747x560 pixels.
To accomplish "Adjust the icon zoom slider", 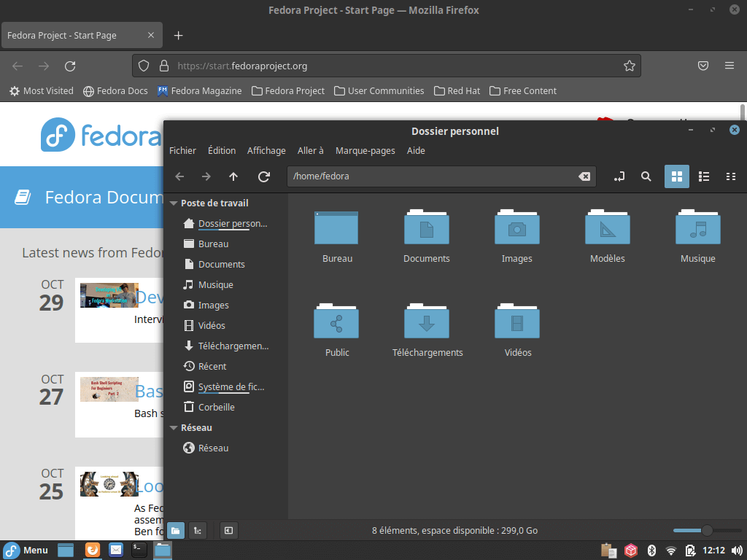I will click(707, 531).
